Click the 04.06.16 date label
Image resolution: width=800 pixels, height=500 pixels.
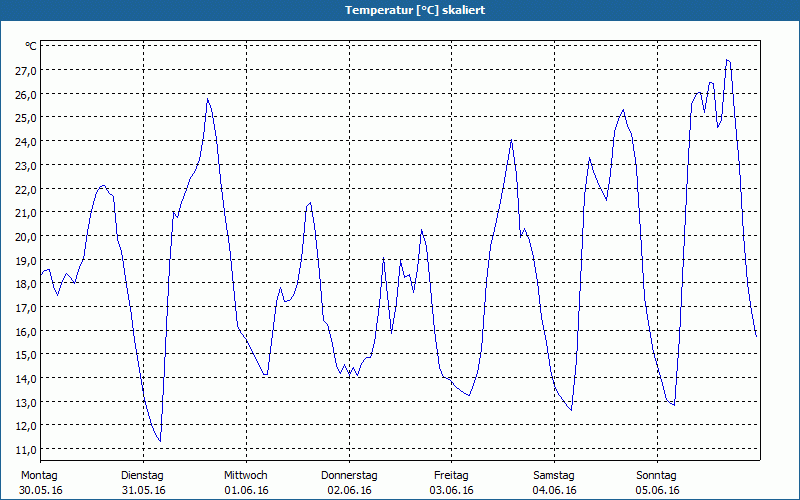(555, 490)
